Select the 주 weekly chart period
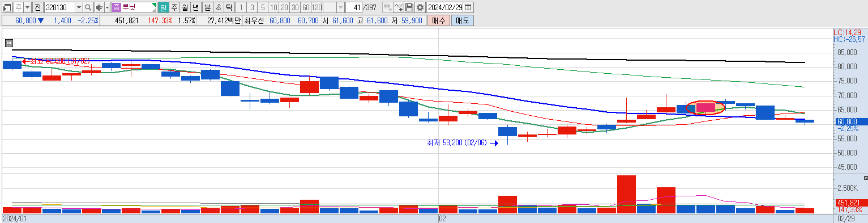The height and width of the screenshot is (223, 868). coord(174,7)
